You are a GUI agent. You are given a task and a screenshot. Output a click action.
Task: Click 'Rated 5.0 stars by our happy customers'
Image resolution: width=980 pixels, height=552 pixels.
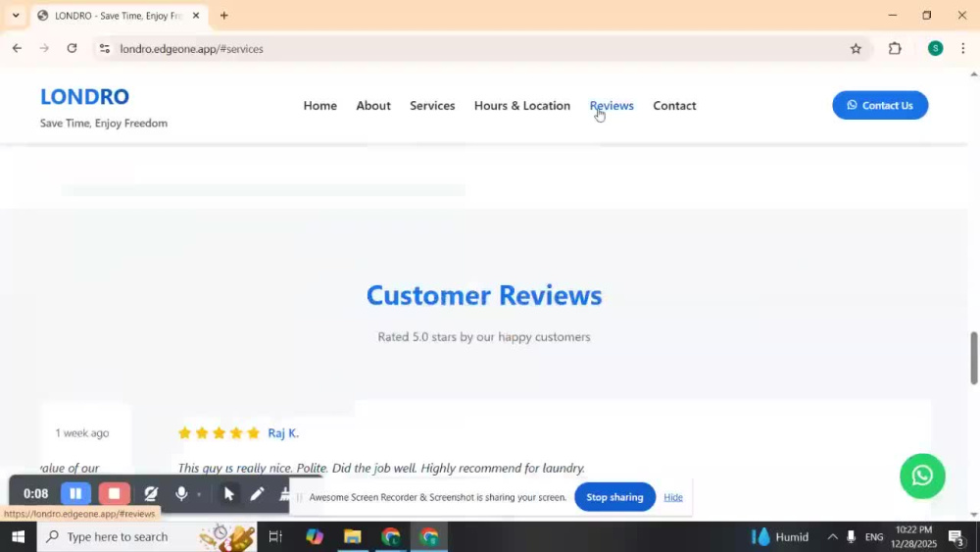click(x=484, y=337)
